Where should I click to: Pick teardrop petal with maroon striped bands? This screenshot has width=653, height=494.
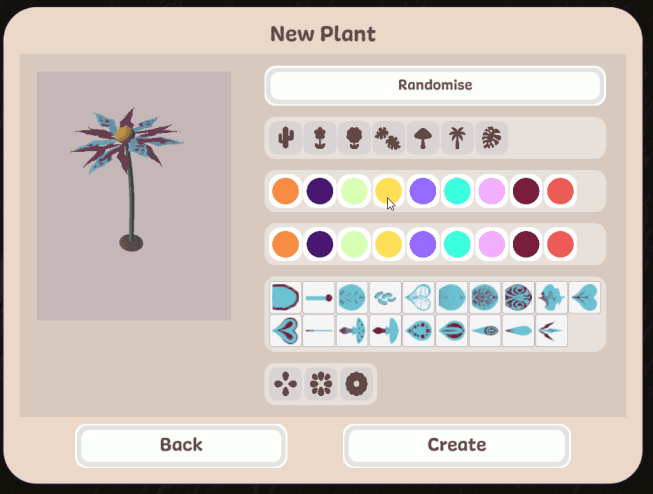[452, 331]
